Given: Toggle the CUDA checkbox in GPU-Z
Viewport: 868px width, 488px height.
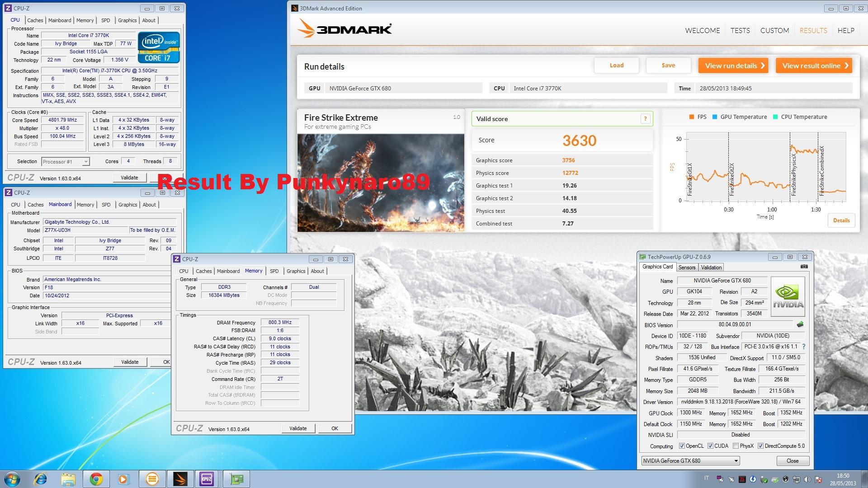Looking at the screenshot, I should point(710,446).
